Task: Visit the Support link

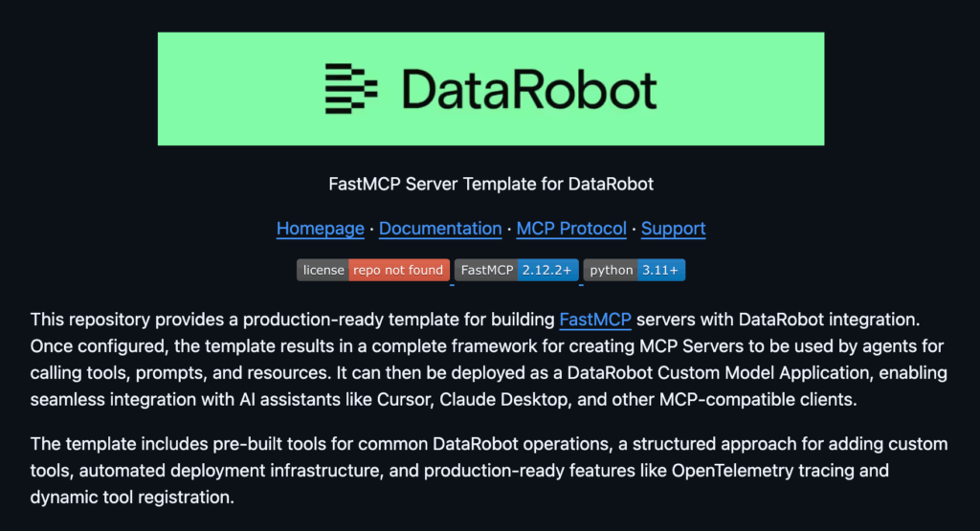Action: pos(673,229)
